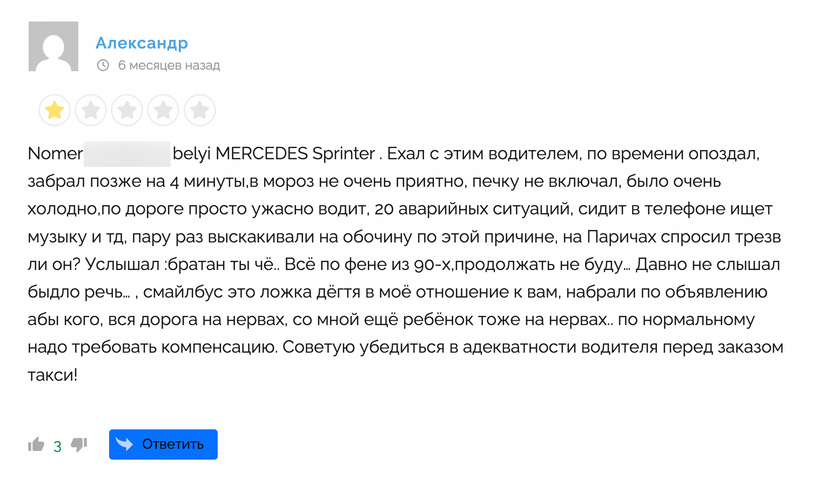The width and height of the screenshot is (820, 486).
Task: Click the blurred license plate area
Action: 126,156
